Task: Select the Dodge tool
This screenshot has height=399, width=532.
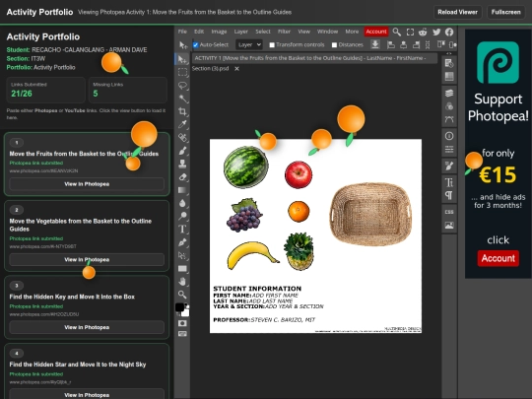Action: (x=182, y=216)
